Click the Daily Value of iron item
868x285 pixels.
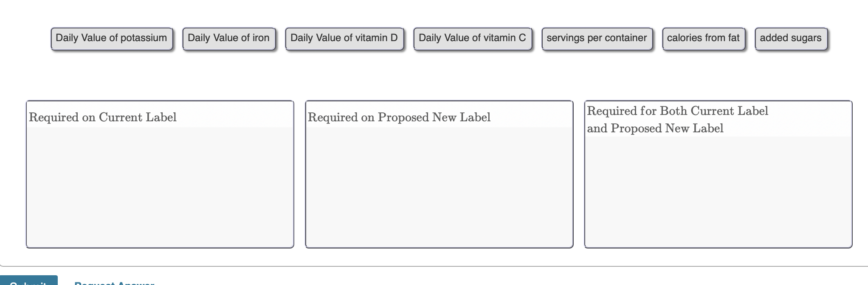click(x=229, y=39)
